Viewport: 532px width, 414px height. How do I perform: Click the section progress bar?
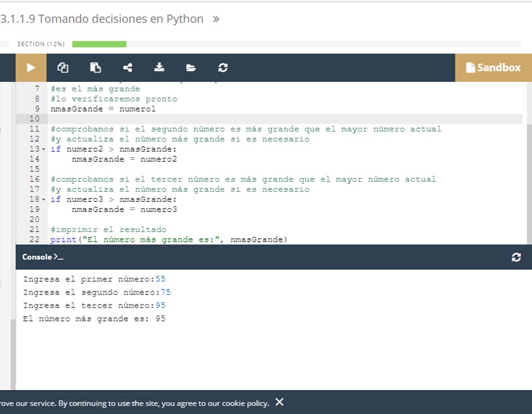click(x=99, y=44)
